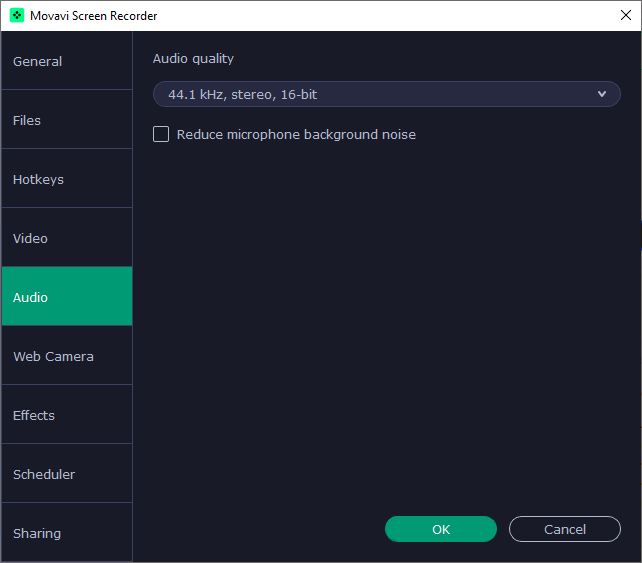Go to the Hotkeys tab
Viewport: 642px width, 563px height.
(x=67, y=178)
